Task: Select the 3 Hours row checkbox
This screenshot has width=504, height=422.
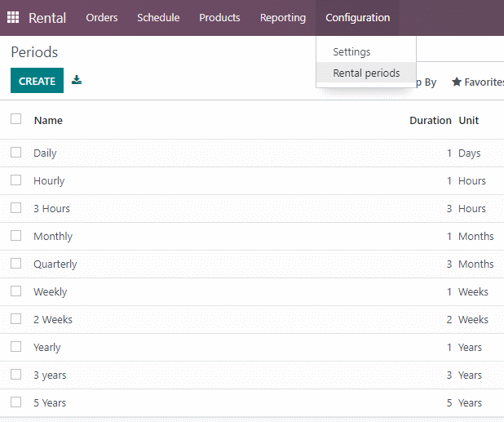Action: [15, 208]
